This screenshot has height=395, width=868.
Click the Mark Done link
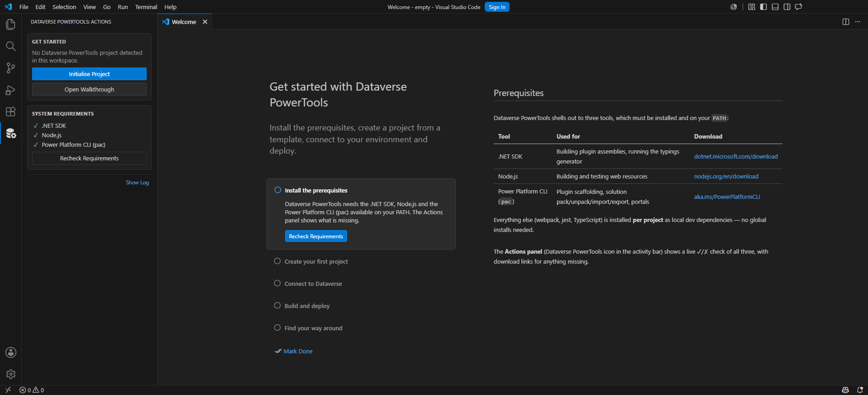pos(298,351)
